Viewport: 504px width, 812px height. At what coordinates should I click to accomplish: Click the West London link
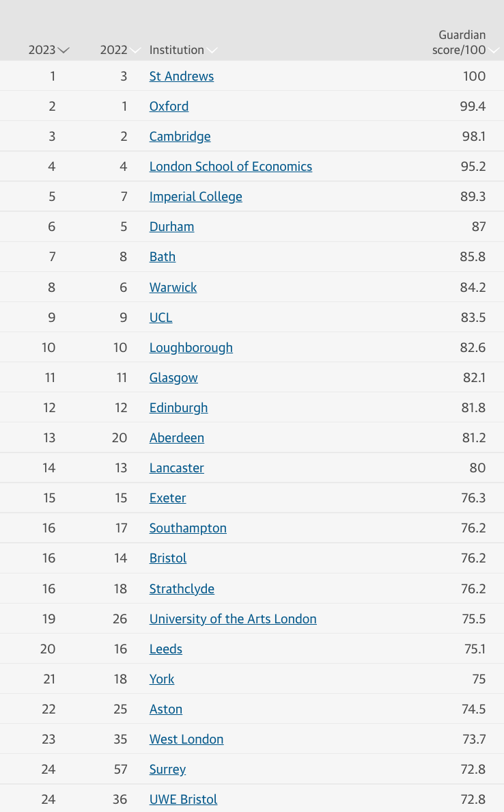tap(186, 739)
